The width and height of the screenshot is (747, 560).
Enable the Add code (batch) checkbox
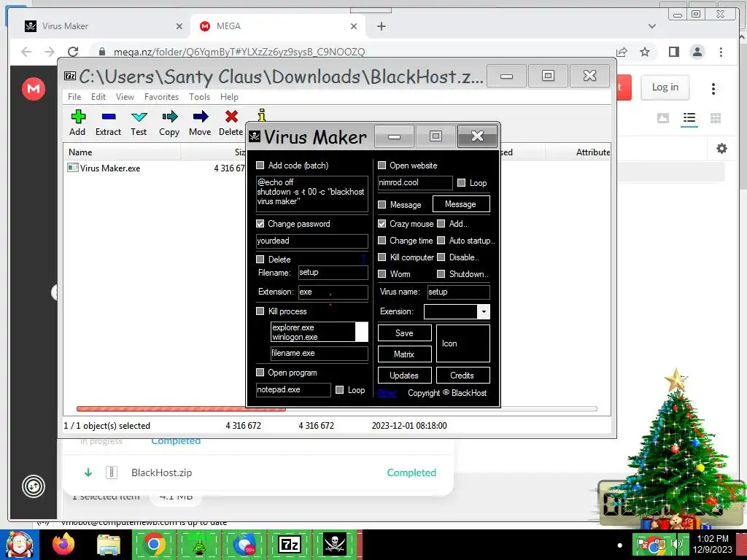coord(260,166)
